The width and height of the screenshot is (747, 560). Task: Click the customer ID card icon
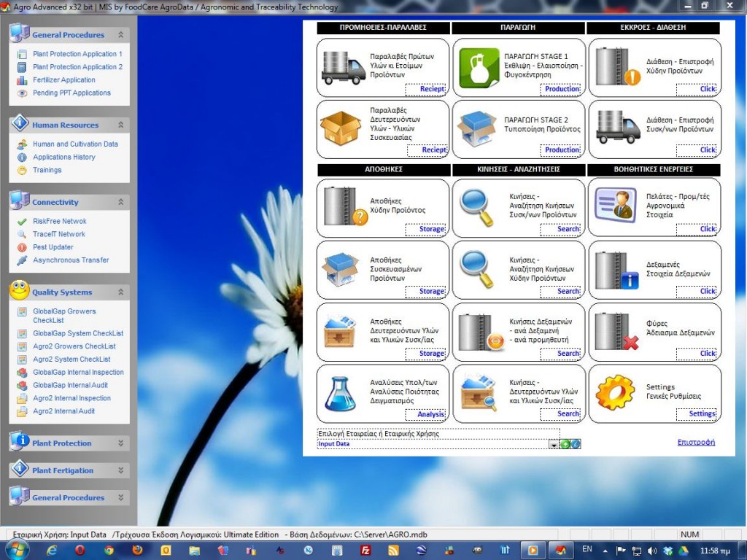616,205
